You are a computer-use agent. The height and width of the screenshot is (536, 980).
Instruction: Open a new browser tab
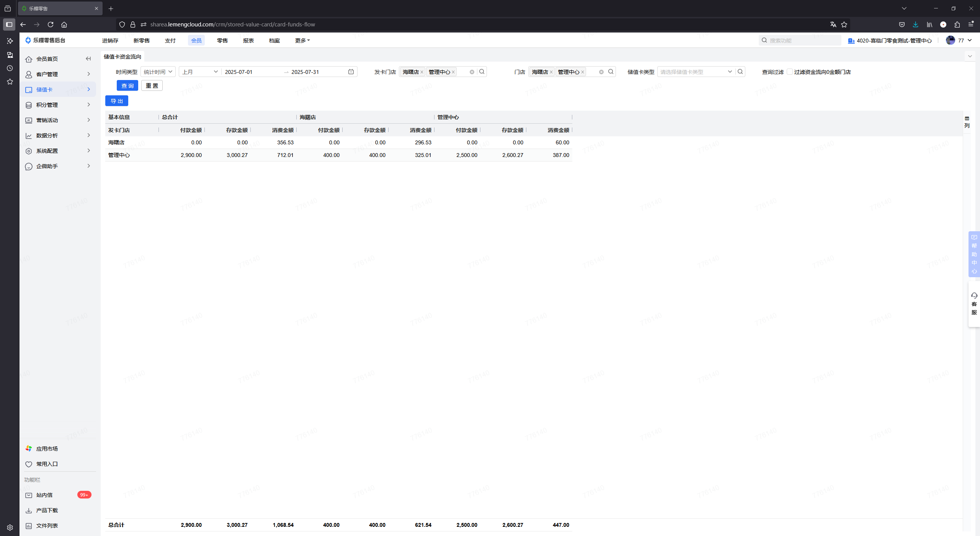pos(111,8)
